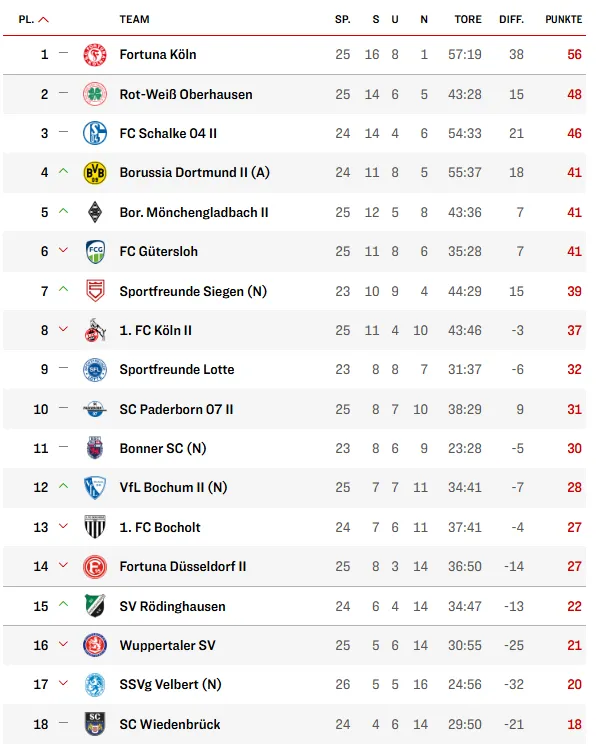Click the TEAM column header
611x746 pixels.
point(134,20)
